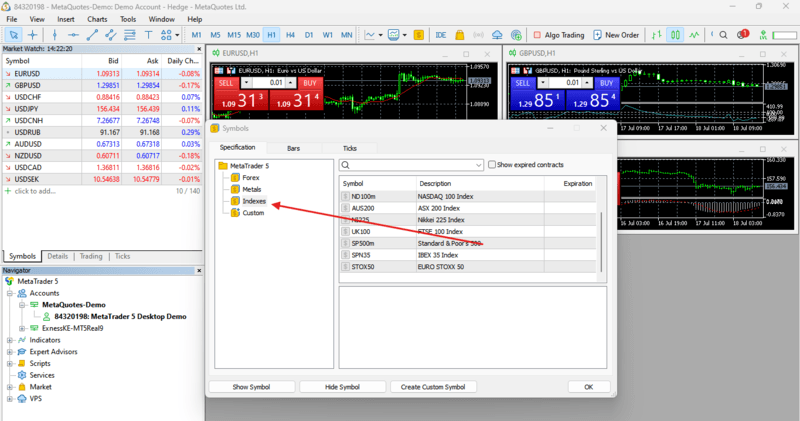Click the Hide Symbol button
800x421 pixels.
pyautogui.click(x=342, y=387)
